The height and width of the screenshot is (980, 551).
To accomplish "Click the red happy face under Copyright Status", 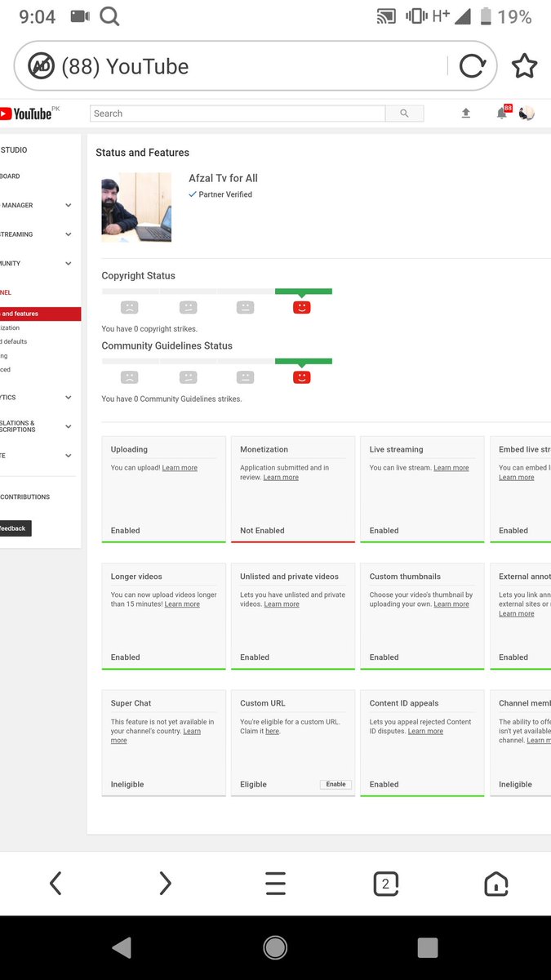I will click(x=302, y=308).
